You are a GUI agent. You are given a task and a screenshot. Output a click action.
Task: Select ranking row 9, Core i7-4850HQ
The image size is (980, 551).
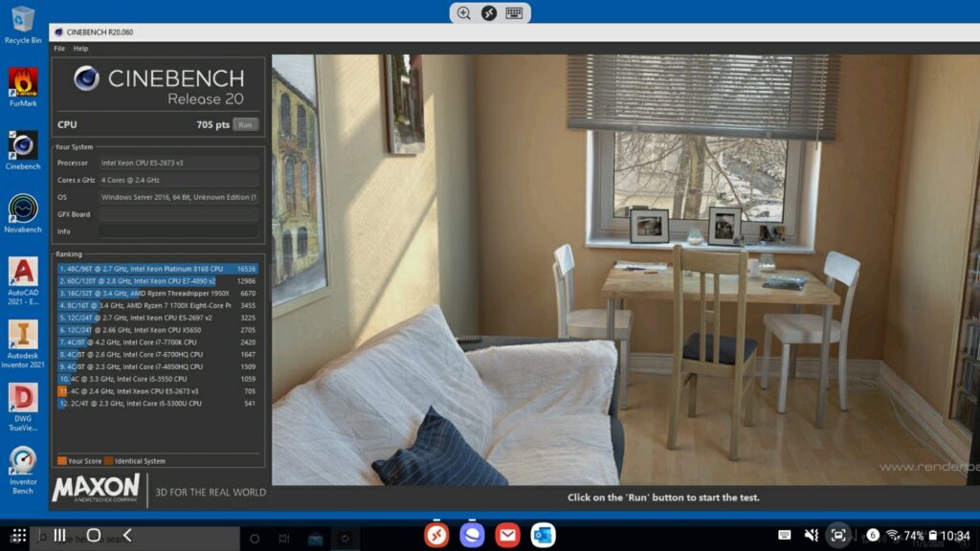coord(158,366)
